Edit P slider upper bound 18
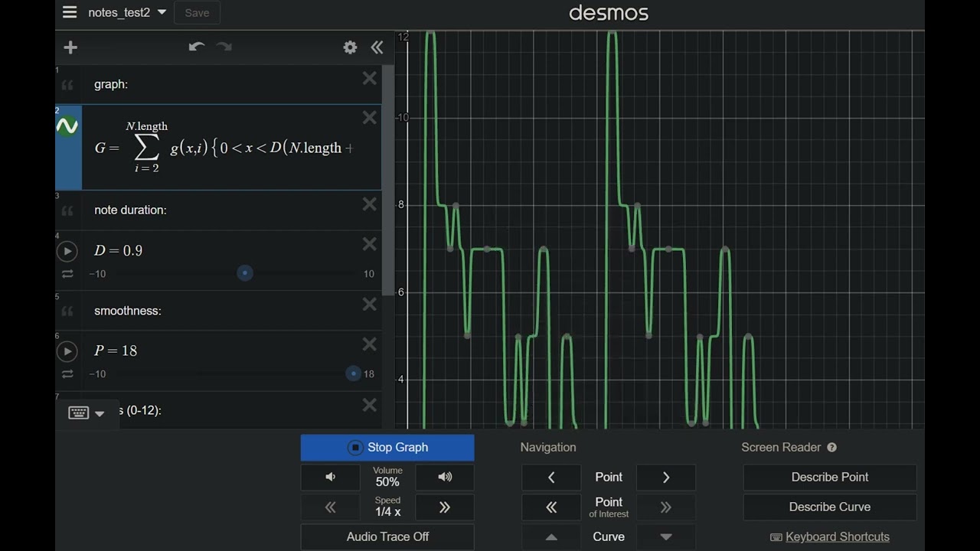This screenshot has width=980, height=551. pos(368,374)
